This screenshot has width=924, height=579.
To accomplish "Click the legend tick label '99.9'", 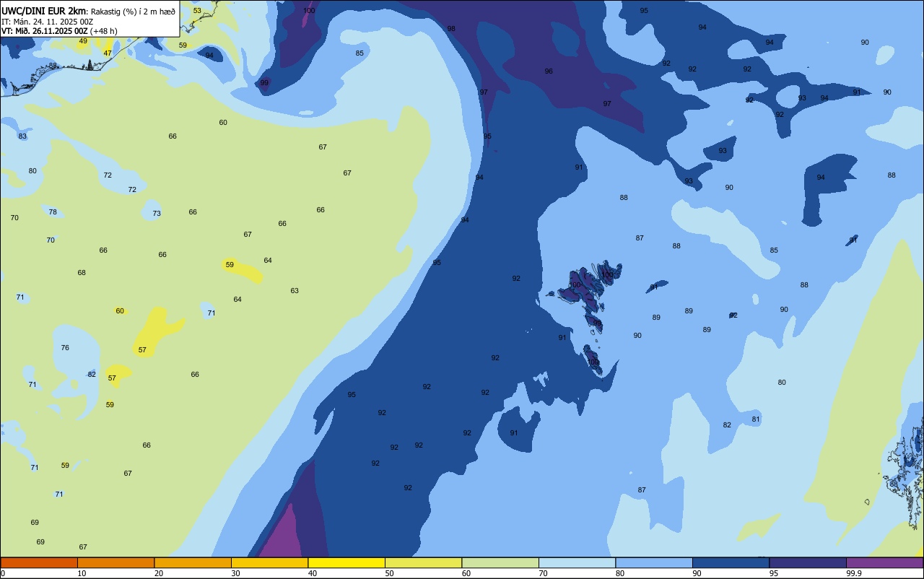I will point(853,573).
